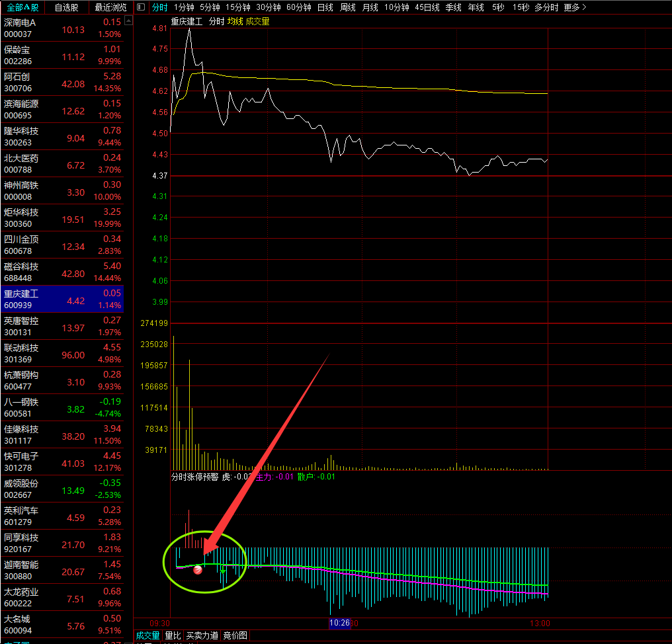Click the 分时涨停预警 indicator title
Image resolution: width=672 pixels, height=644 pixels.
[x=194, y=476]
